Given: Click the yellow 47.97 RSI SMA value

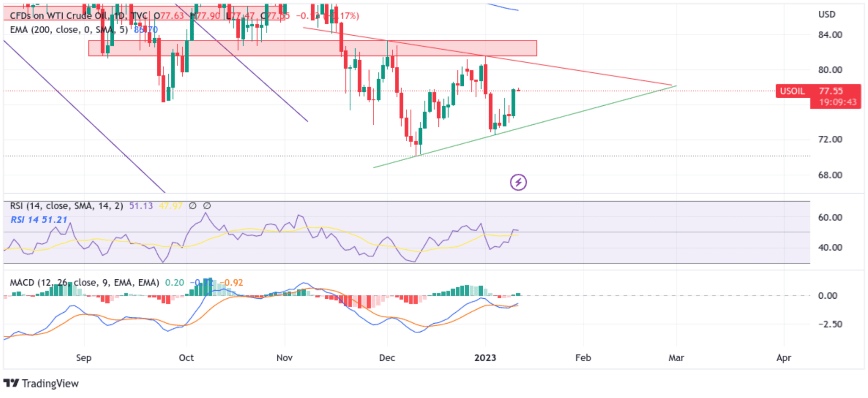Looking at the screenshot, I should [x=171, y=206].
